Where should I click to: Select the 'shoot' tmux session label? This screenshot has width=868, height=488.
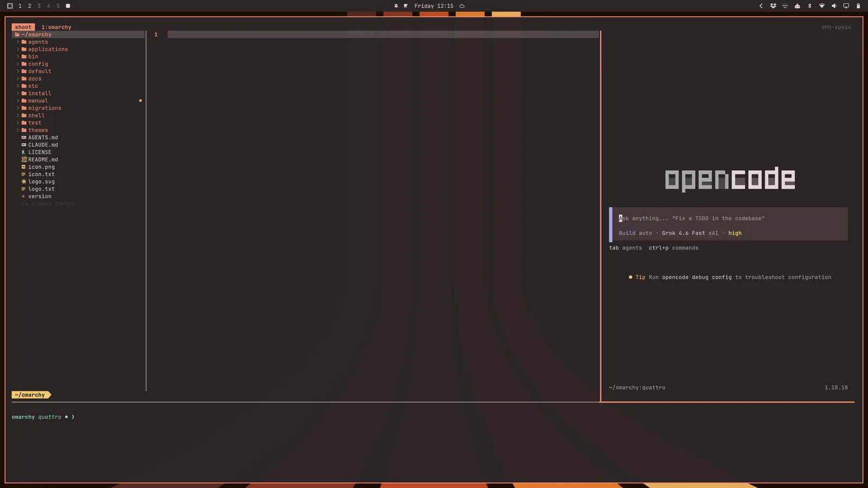(23, 27)
